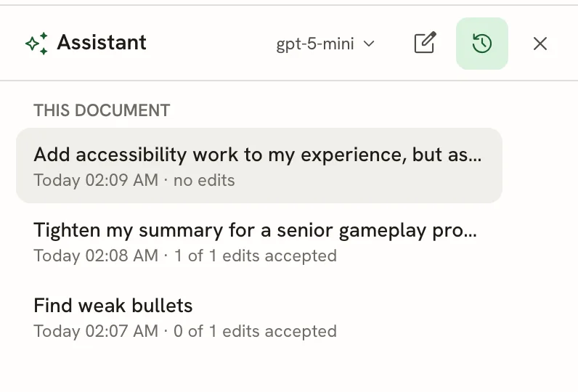This screenshot has height=392, width=578.
Task: Click the THIS DOCUMENT section header
Action: pyautogui.click(x=102, y=110)
